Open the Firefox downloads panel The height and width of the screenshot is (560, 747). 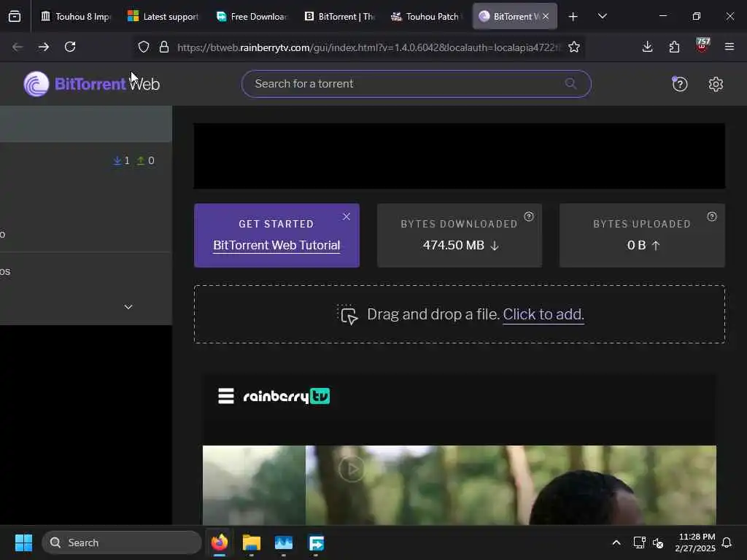(x=648, y=47)
